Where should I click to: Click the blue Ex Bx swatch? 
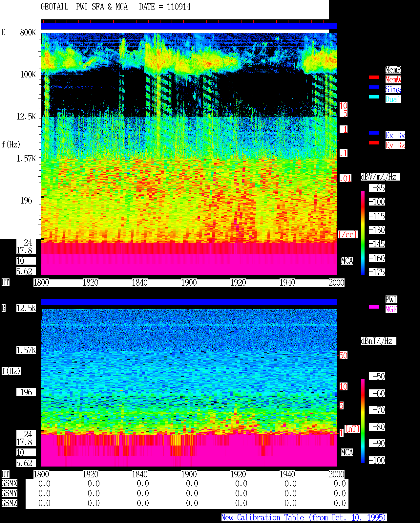coord(374,133)
